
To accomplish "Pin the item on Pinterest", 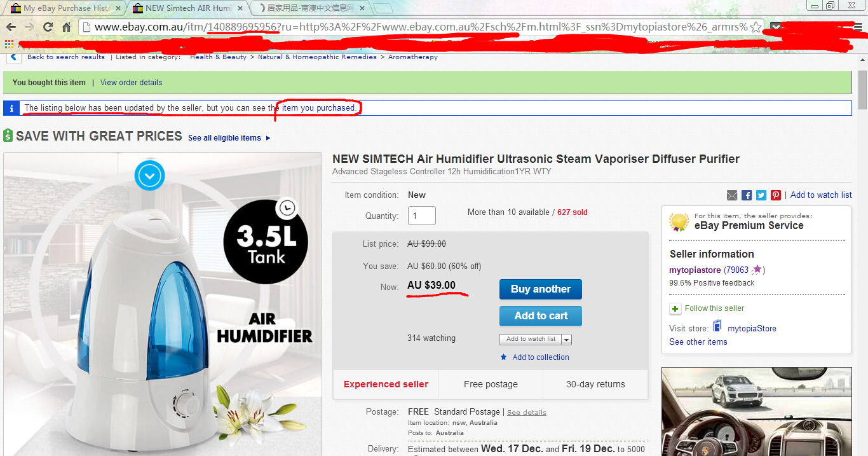I will click(x=776, y=195).
